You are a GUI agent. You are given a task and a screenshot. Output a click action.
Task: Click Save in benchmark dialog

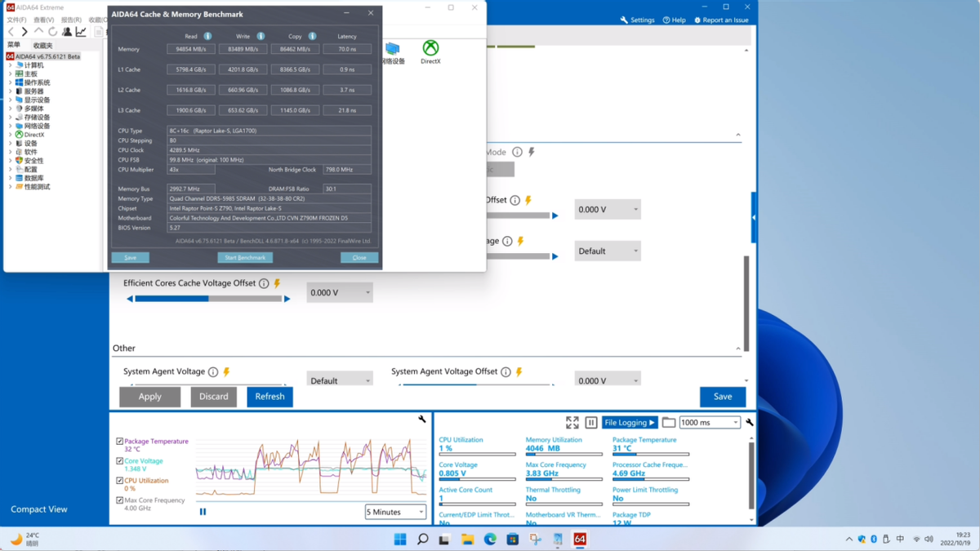click(x=130, y=257)
